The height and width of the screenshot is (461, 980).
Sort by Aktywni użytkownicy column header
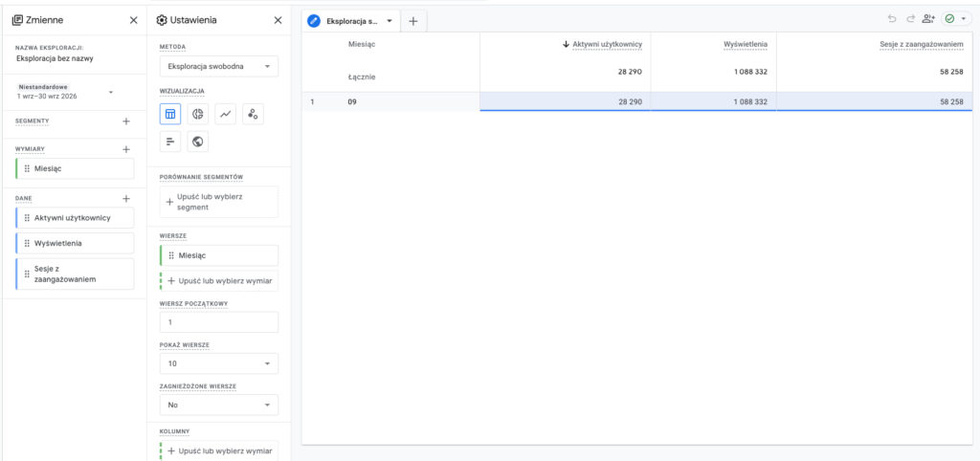pyautogui.click(x=608, y=44)
